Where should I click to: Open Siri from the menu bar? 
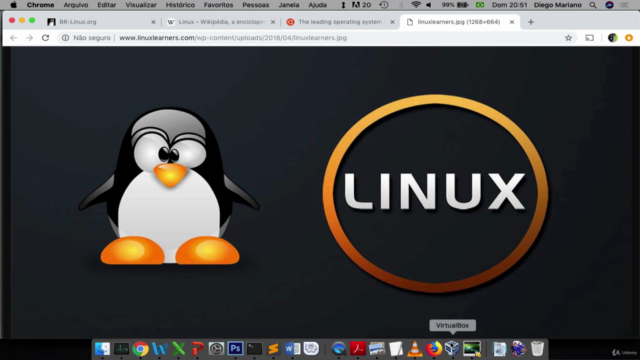[x=609, y=5]
